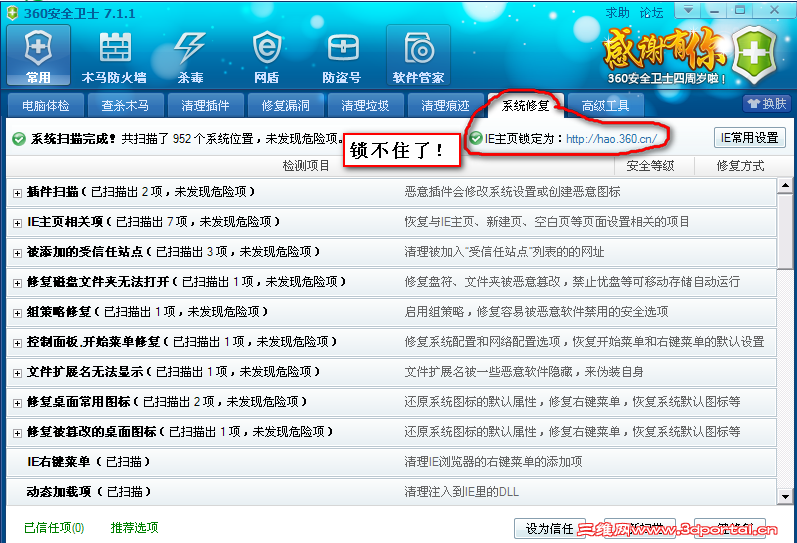
Task: Click the IE常用设置 button
Action: click(x=750, y=138)
